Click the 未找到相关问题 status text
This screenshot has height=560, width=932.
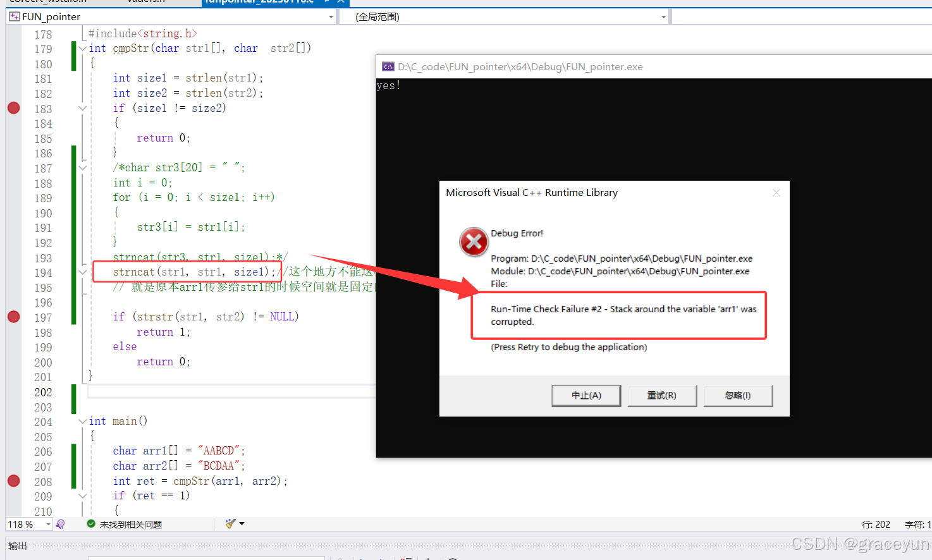point(131,525)
